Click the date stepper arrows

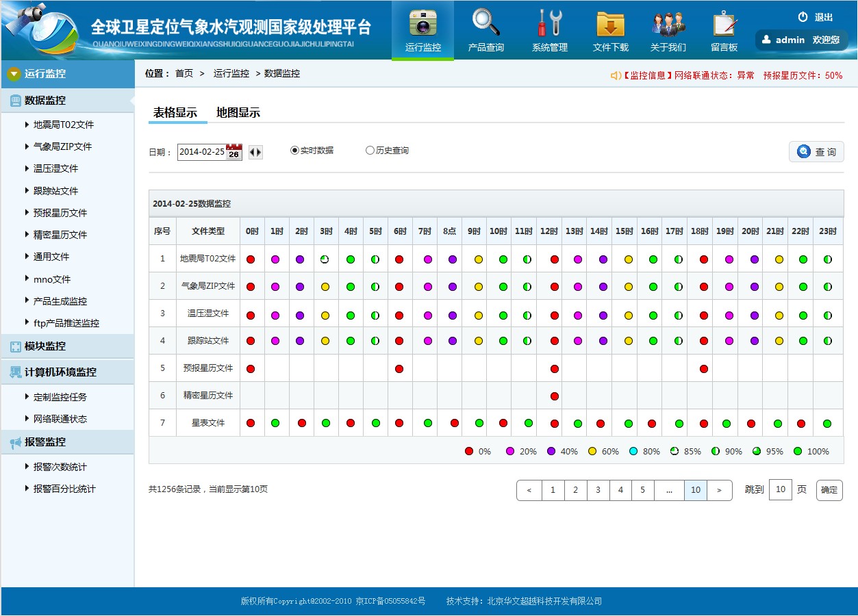pos(255,153)
